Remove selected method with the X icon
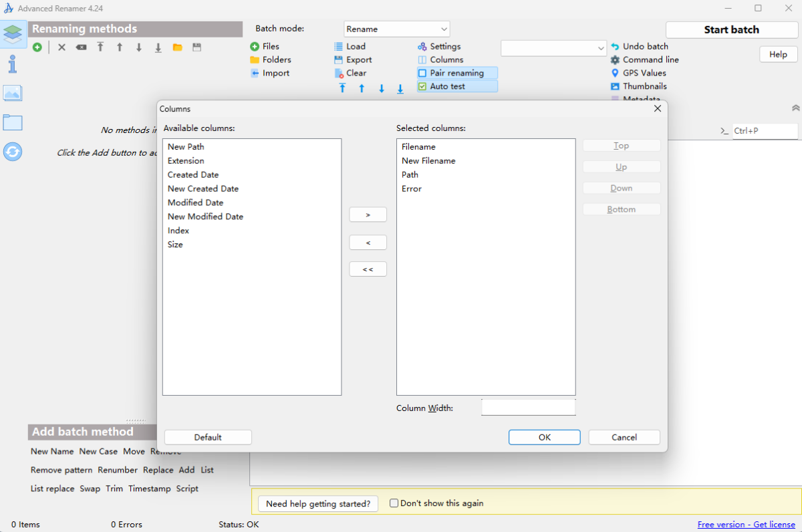Screen dimensions: 802x532 61,47
